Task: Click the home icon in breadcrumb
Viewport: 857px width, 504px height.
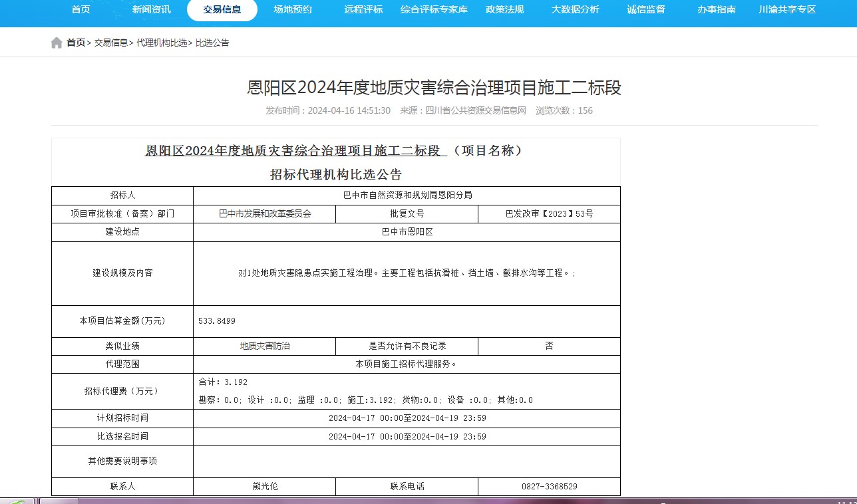Action: pyautogui.click(x=57, y=43)
